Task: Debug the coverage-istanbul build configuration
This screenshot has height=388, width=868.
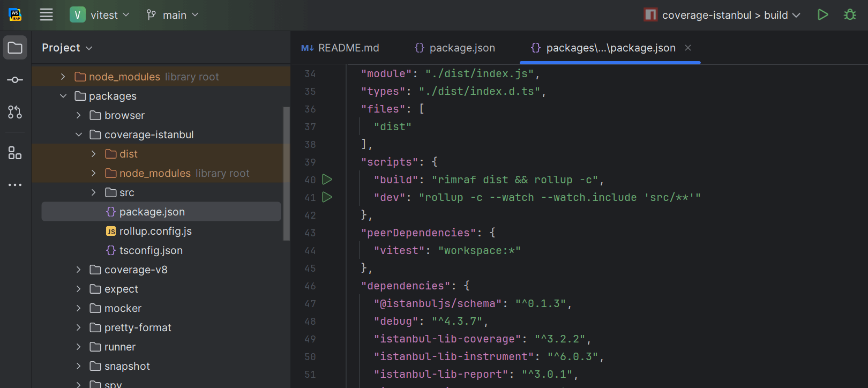Action: 850,15
